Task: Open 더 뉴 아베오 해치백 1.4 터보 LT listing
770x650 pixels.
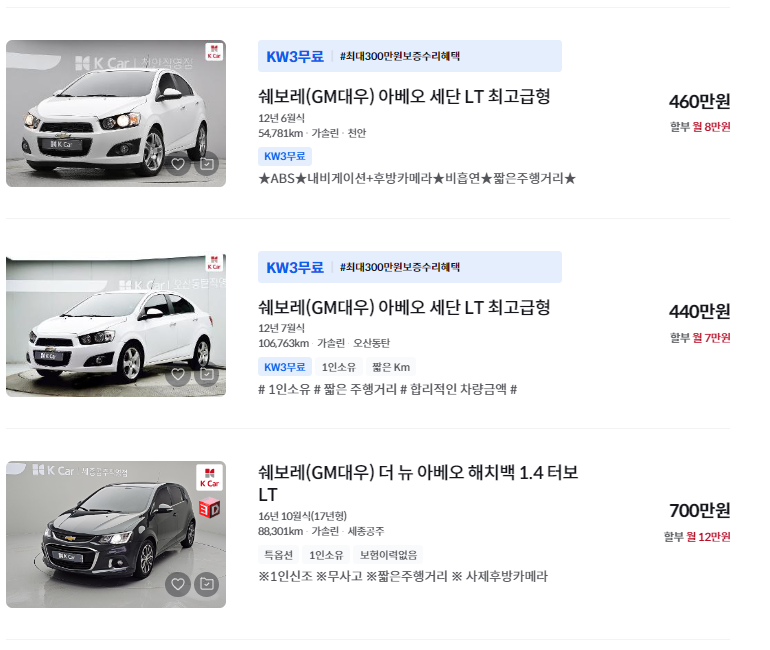Action: 418,483
